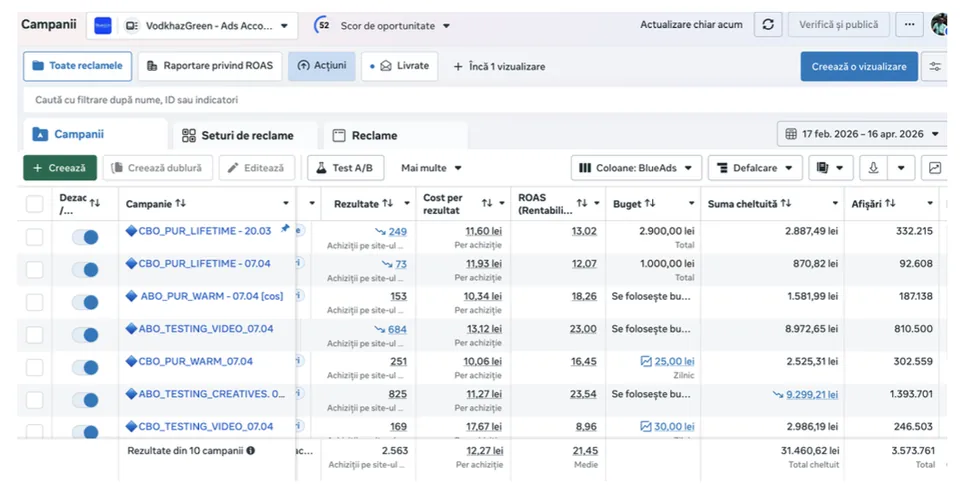Toggle off CBO_PUR_WARM_07.04 campaign
Viewport: 960px width, 493px height.
(85, 367)
